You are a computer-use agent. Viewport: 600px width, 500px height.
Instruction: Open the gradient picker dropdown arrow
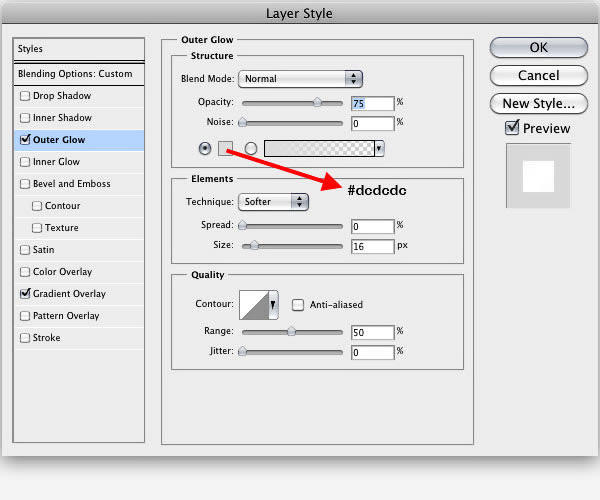pyautogui.click(x=379, y=148)
